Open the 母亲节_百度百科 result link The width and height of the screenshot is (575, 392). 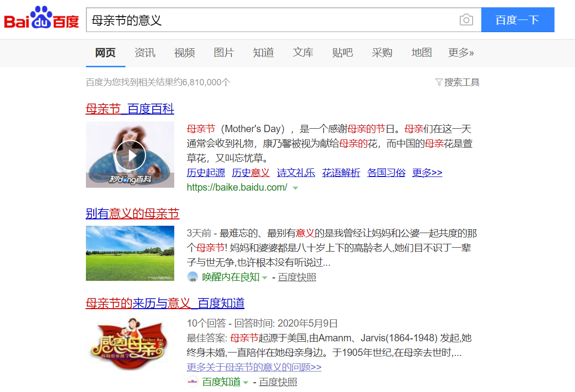click(130, 108)
